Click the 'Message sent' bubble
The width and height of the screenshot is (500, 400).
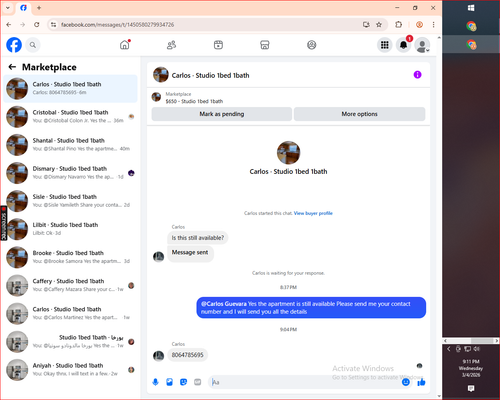coord(190,253)
